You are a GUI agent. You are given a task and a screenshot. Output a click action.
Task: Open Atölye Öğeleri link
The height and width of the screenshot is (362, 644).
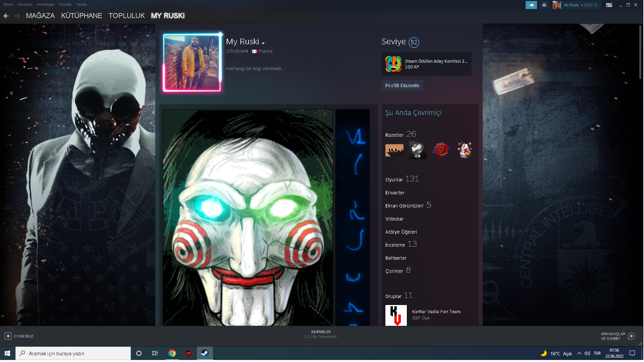(x=401, y=232)
